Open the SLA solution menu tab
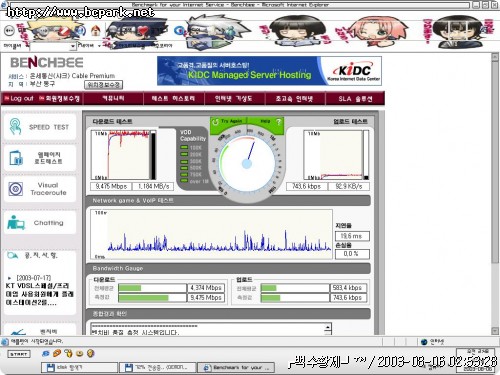The width and height of the screenshot is (500, 375). (x=355, y=99)
